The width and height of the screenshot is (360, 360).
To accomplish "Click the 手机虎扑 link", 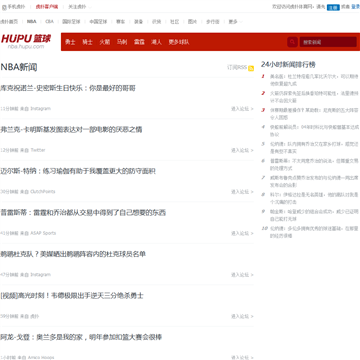I will (17, 7).
